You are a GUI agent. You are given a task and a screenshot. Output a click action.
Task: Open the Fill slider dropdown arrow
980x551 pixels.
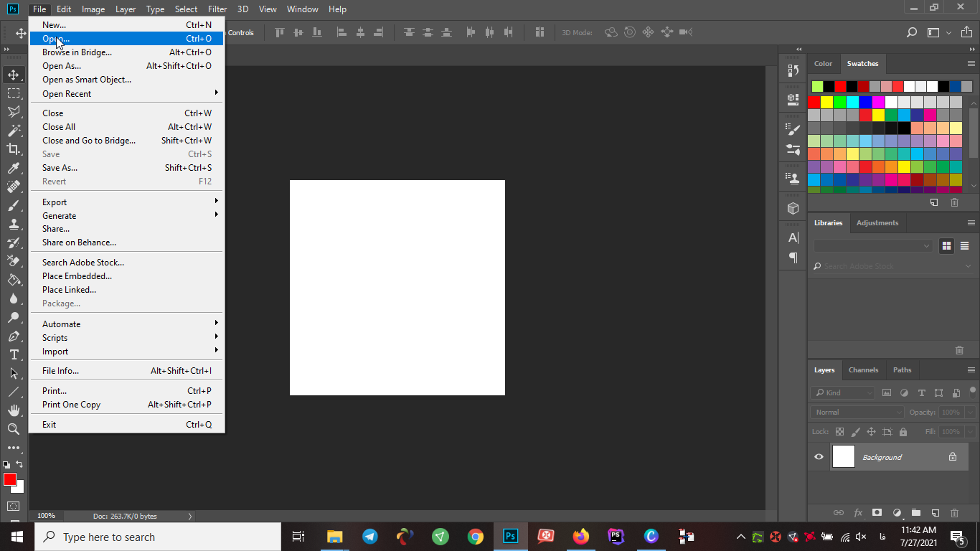click(970, 432)
